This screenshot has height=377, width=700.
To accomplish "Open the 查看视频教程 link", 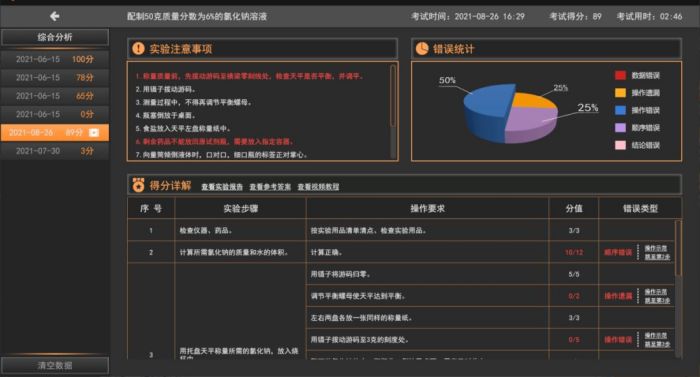I will pos(318,187).
